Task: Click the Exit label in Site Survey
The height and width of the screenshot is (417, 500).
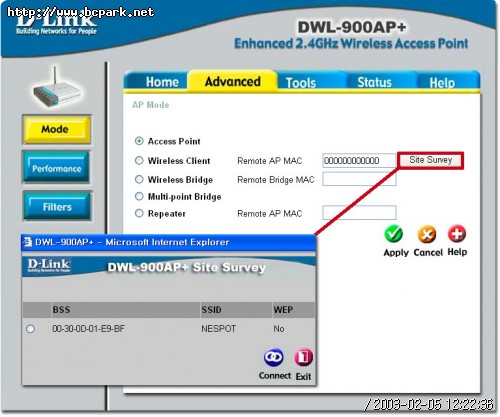Action: click(303, 376)
